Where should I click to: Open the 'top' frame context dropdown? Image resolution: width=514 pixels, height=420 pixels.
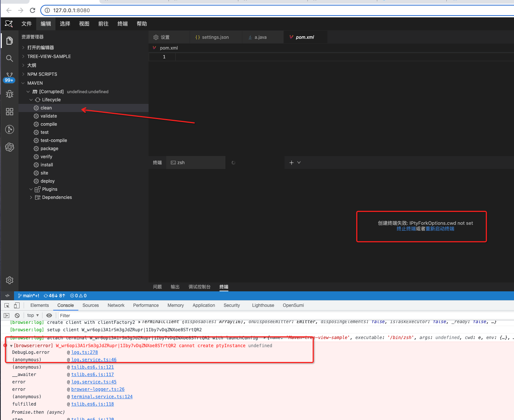pyautogui.click(x=33, y=315)
